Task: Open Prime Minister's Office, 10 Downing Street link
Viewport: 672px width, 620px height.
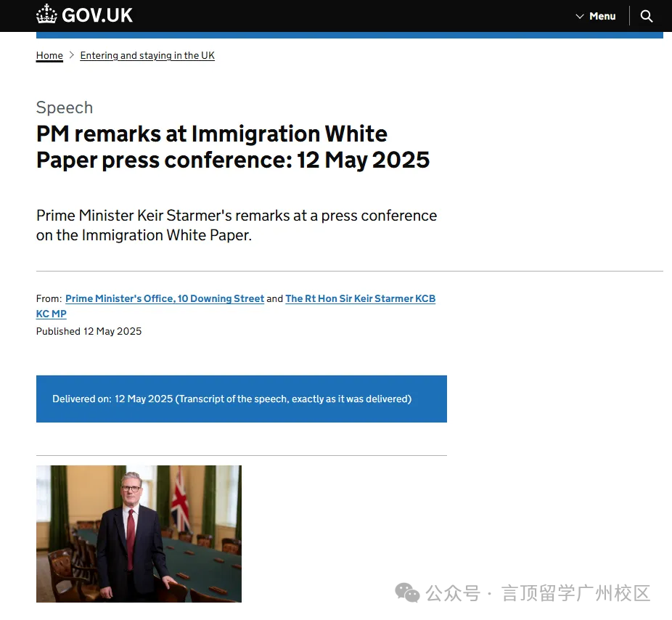Action: (165, 298)
